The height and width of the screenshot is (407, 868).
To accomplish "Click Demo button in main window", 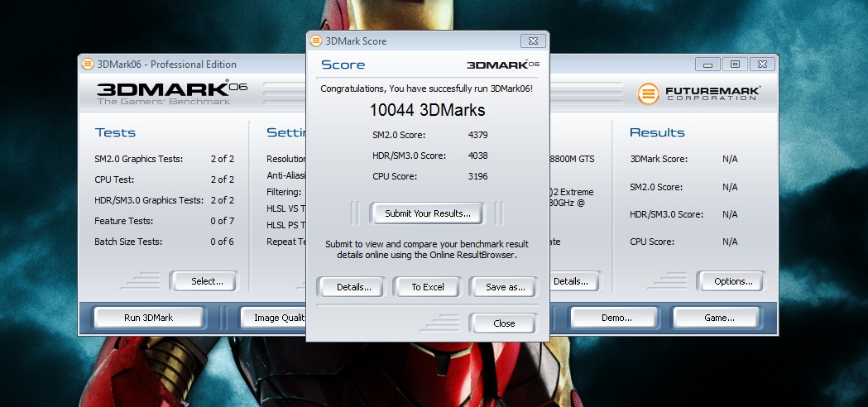I will click(x=615, y=318).
